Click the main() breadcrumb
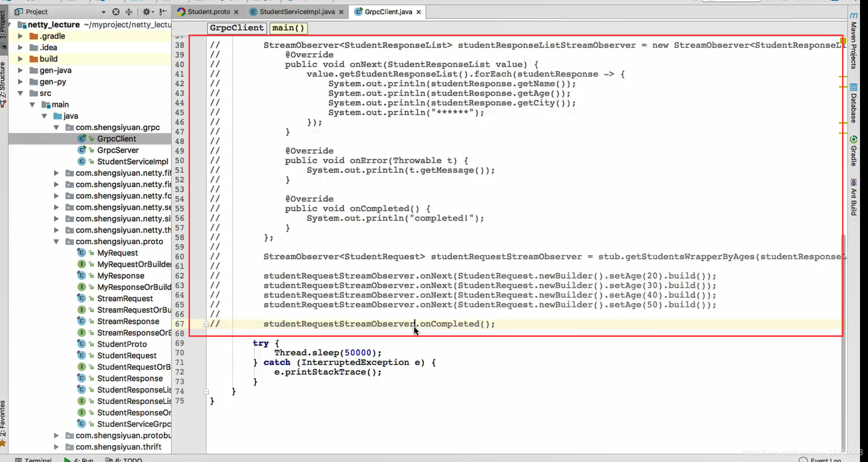Screen dimensions: 868x462 (x=288, y=28)
